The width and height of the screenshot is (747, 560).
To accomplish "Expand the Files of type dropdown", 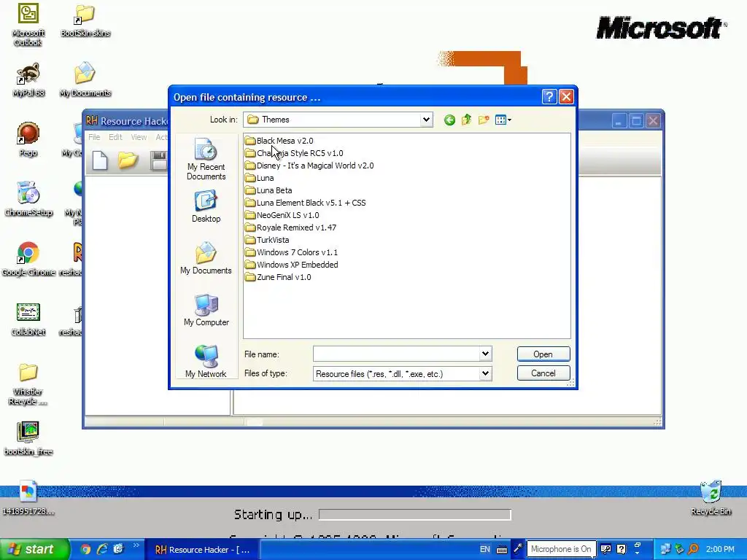I will (485, 374).
